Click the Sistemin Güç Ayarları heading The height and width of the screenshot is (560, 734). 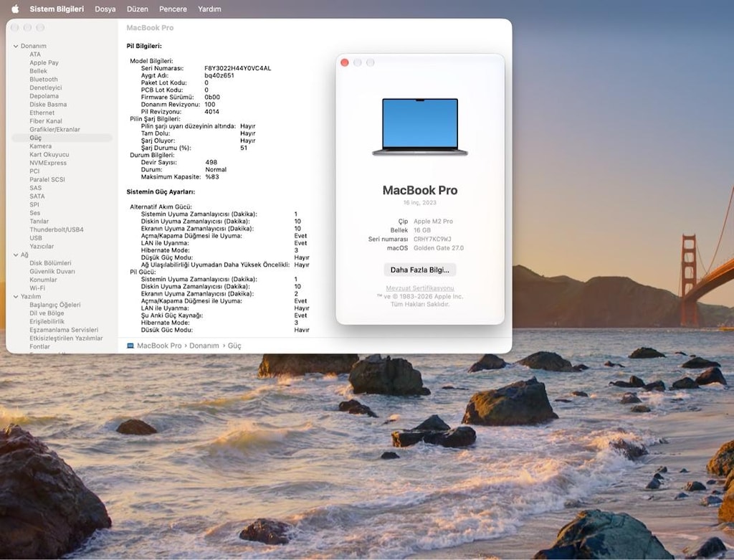click(161, 192)
